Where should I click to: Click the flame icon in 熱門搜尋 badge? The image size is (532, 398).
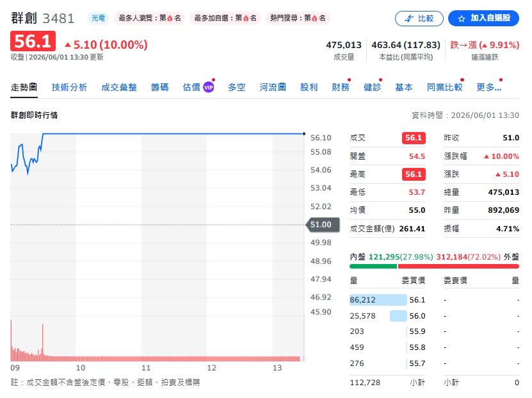pos(314,19)
